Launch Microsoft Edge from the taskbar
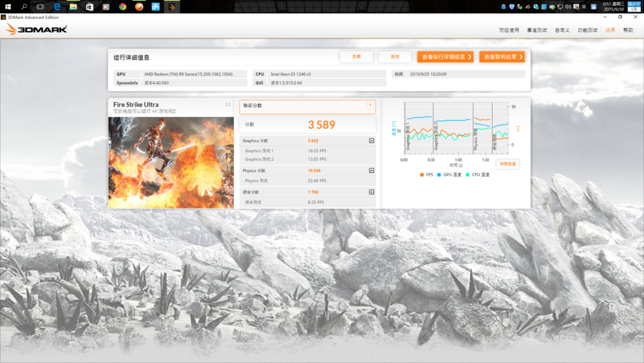The height and width of the screenshot is (363, 644). click(x=57, y=6)
